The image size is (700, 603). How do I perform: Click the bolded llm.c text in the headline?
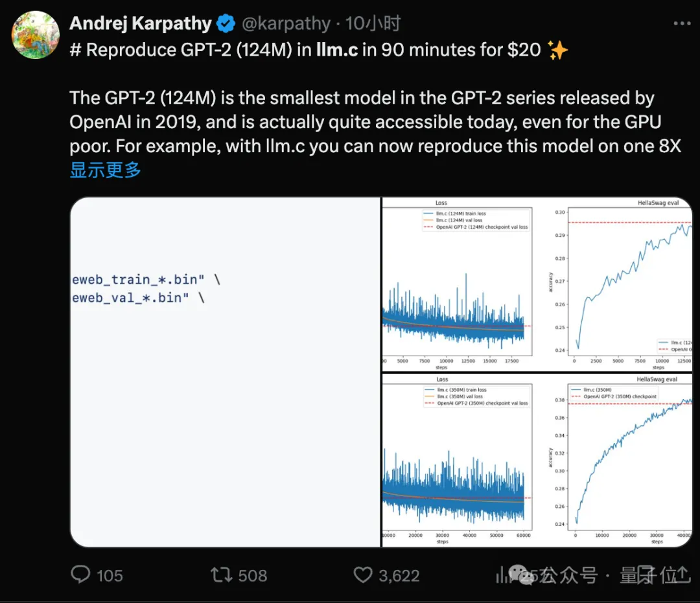pos(336,49)
